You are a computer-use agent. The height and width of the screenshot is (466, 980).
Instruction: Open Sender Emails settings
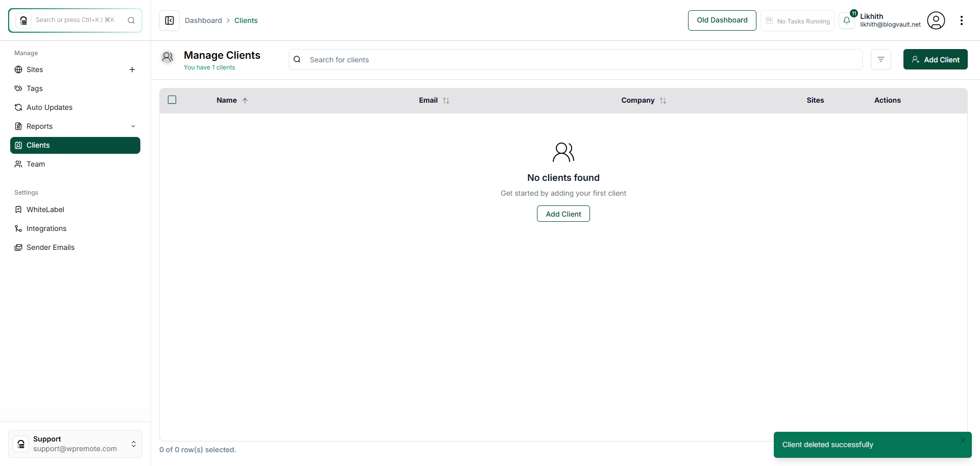tap(50, 247)
